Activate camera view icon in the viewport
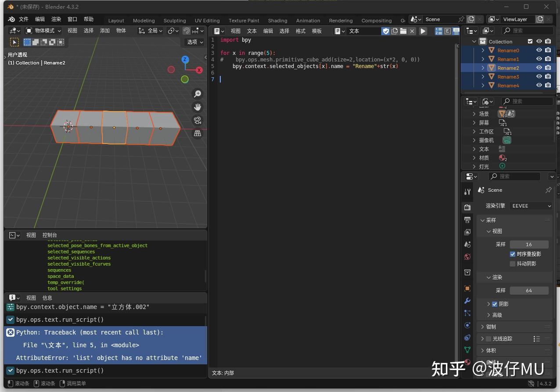 point(197,120)
